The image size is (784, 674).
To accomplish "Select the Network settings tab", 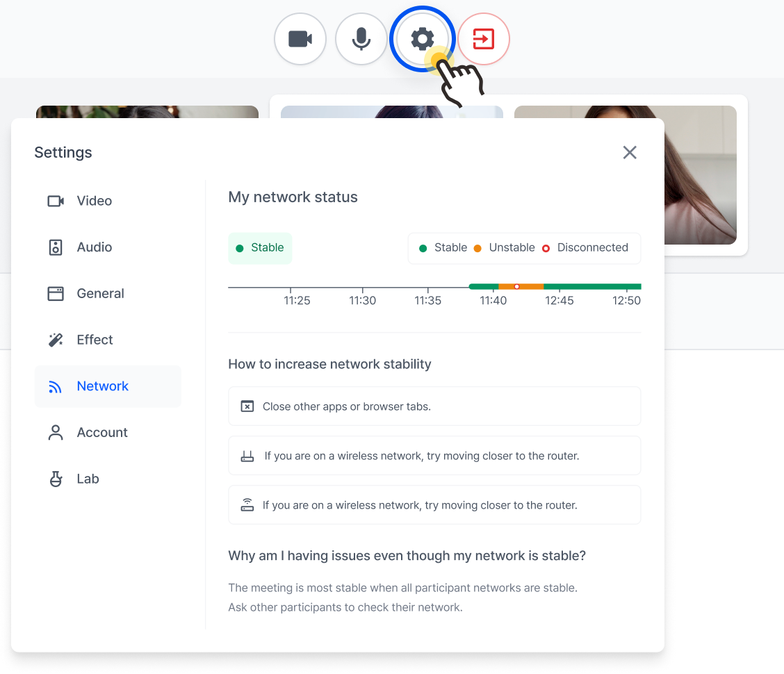I will [108, 386].
